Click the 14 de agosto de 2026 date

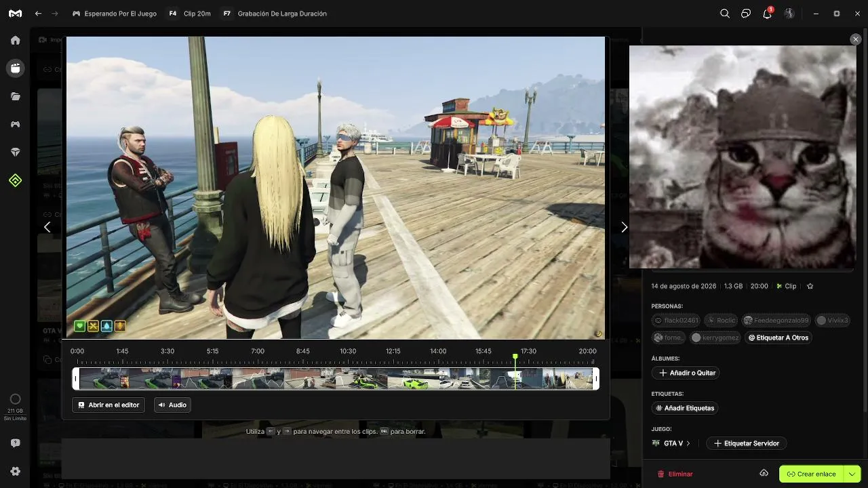click(x=684, y=286)
